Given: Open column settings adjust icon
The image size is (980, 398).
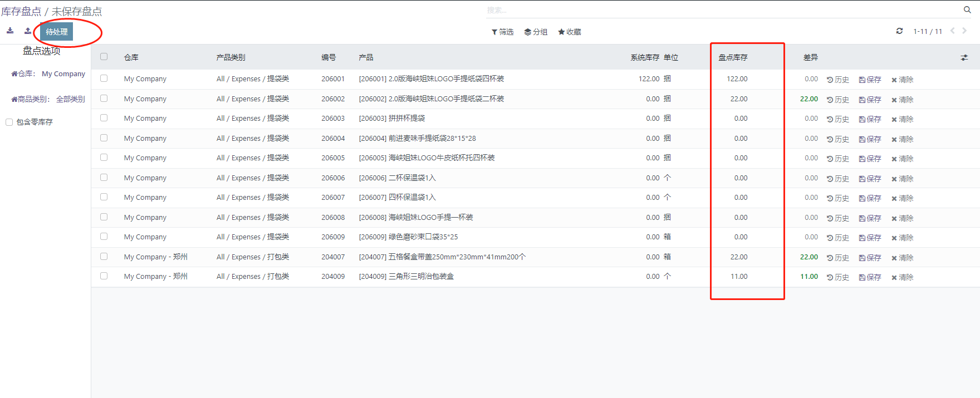Looking at the screenshot, I should pyautogui.click(x=964, y=58).
